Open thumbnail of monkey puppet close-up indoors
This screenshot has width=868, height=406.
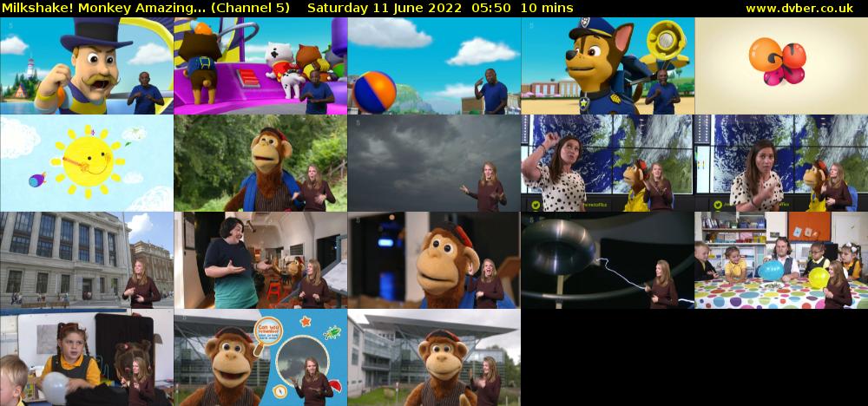(434, 260)
